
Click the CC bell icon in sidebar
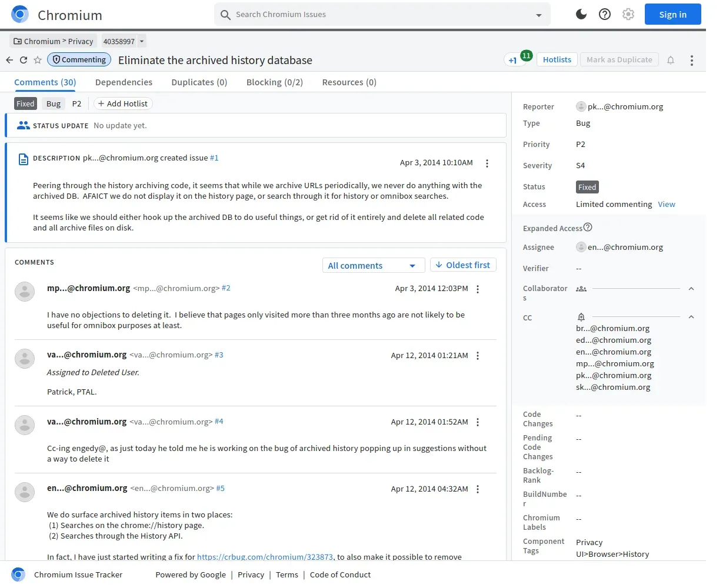pos(581,317)
